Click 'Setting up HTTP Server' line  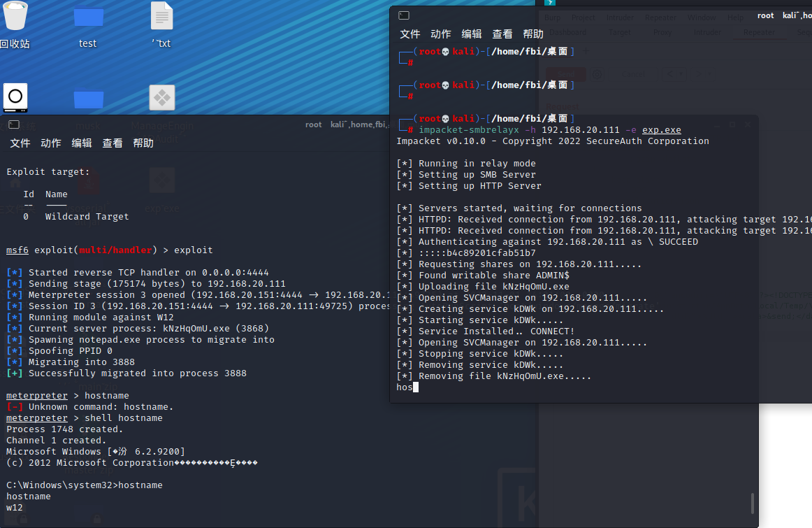click(469, 185)
